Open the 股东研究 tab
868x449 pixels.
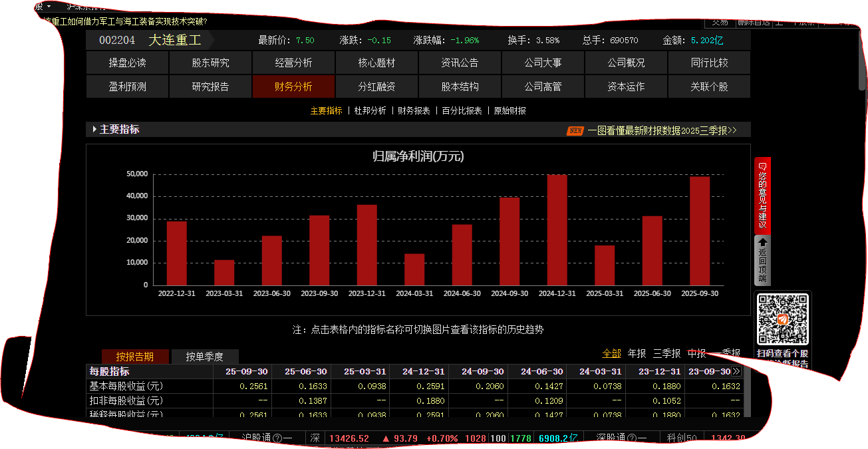[x=210, y=63]
